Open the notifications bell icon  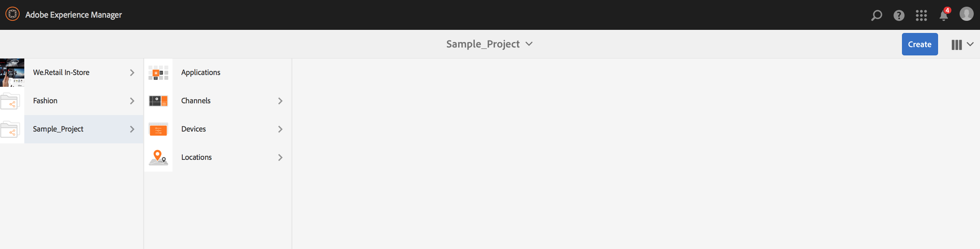[x=944, y=15]
